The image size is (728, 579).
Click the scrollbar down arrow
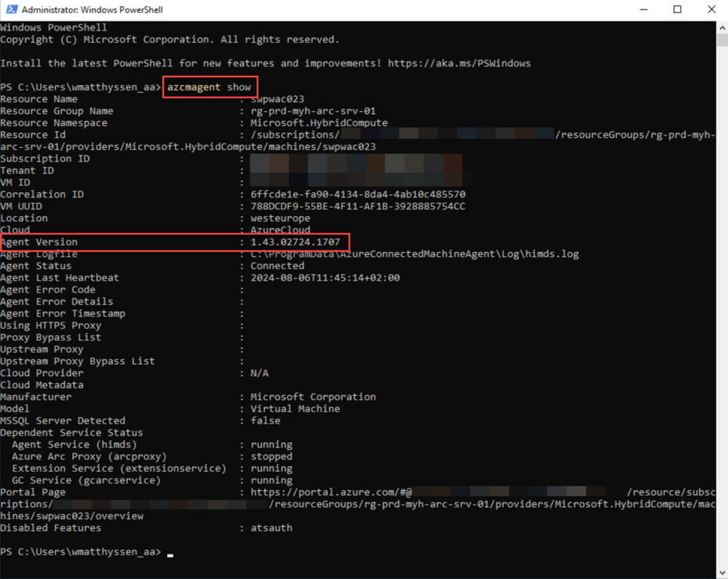tap(721, 570)
